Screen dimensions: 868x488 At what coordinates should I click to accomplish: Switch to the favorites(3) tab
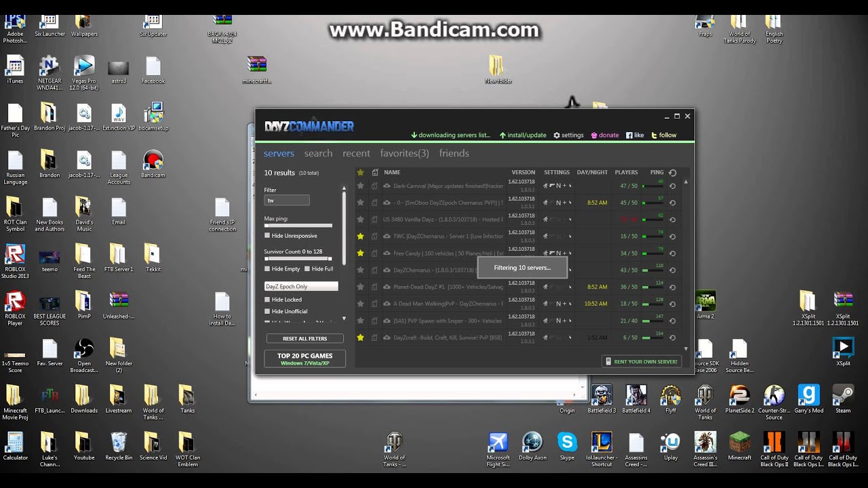tap(404, 153)
